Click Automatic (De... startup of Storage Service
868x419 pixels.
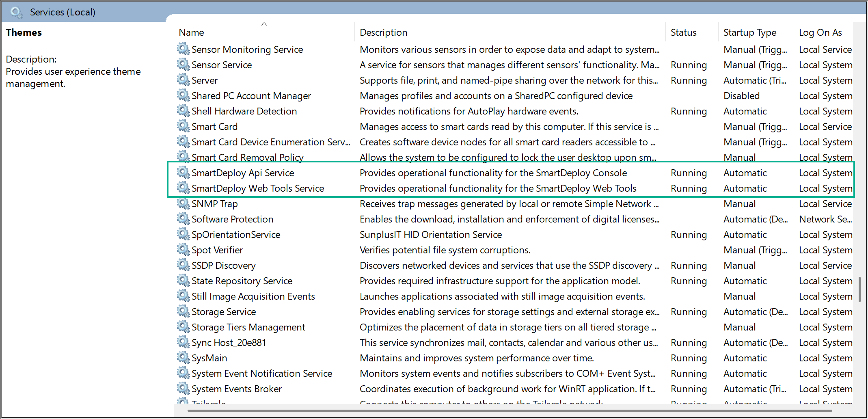pos(756,312)
